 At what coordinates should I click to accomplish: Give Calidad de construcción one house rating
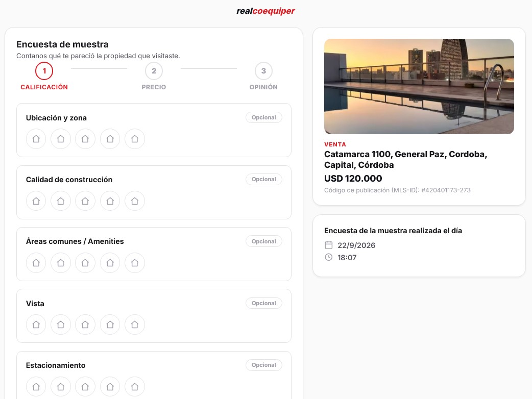click(36, 201)
